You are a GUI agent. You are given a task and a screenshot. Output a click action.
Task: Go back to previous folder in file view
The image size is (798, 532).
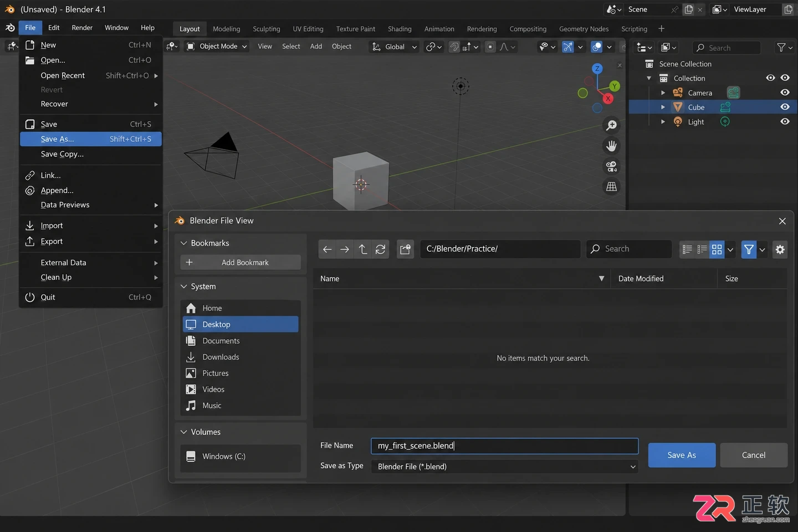click(328, 249)
